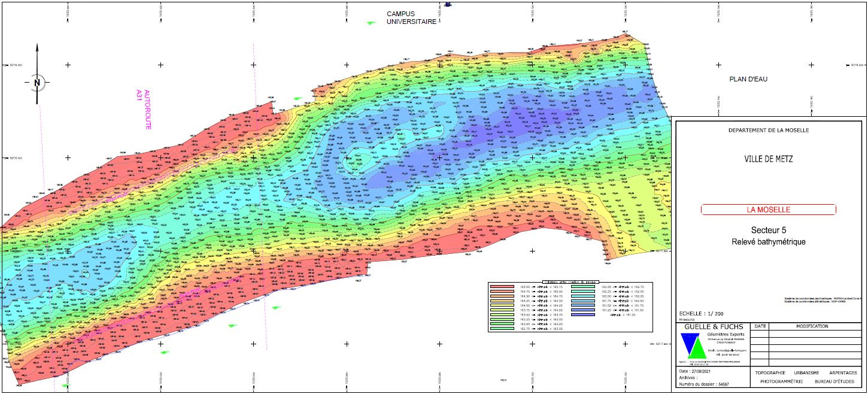
Task: Click the 'URBANISME' label
Action: click(806, 372)
